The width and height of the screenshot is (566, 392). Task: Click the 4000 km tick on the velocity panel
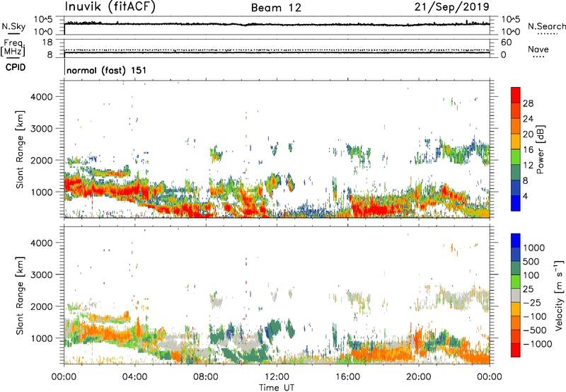point(42,243)
